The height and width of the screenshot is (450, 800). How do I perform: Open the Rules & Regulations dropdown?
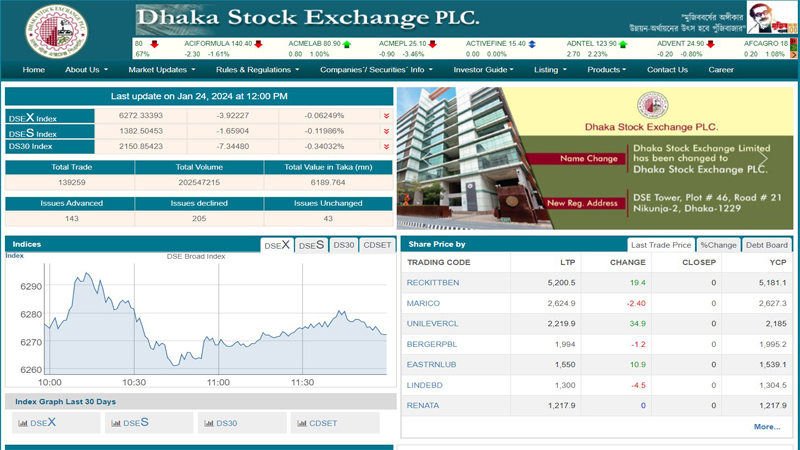[257, 70]
